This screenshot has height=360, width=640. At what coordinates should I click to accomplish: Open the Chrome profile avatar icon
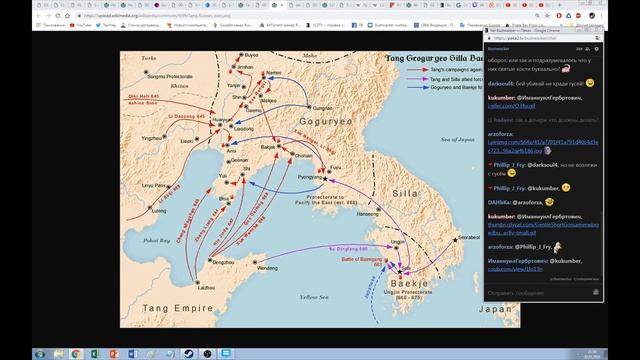592,16
